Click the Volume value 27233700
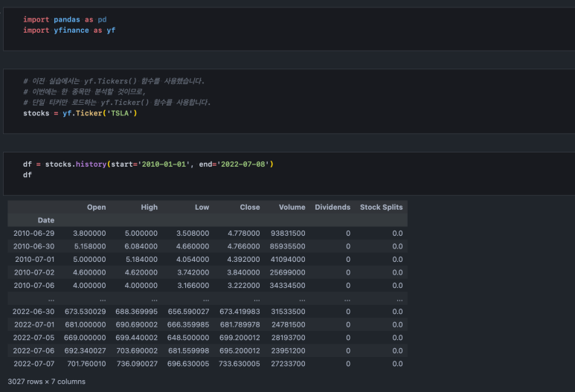Image resolution: width=575 pixels, height=392 pixels. click(288, 364)
